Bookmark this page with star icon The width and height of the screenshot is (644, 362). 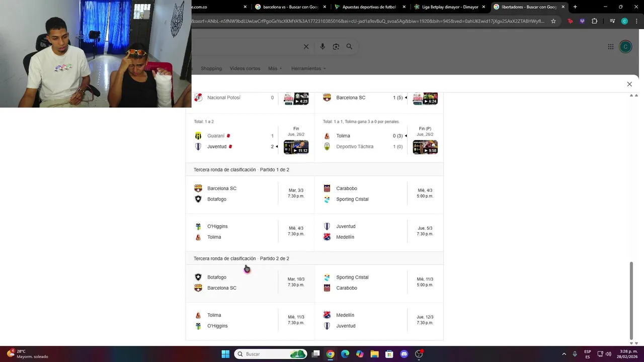(x=553, y=21)
